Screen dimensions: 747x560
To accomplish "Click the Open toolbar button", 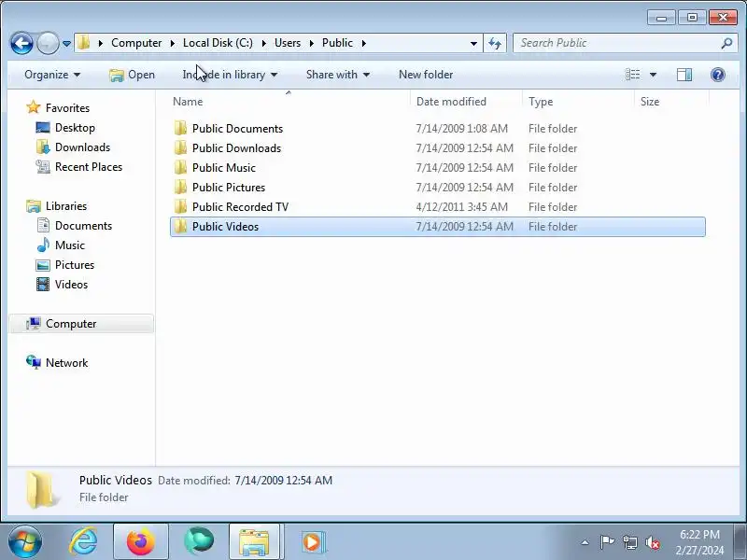I will point(132,75).
